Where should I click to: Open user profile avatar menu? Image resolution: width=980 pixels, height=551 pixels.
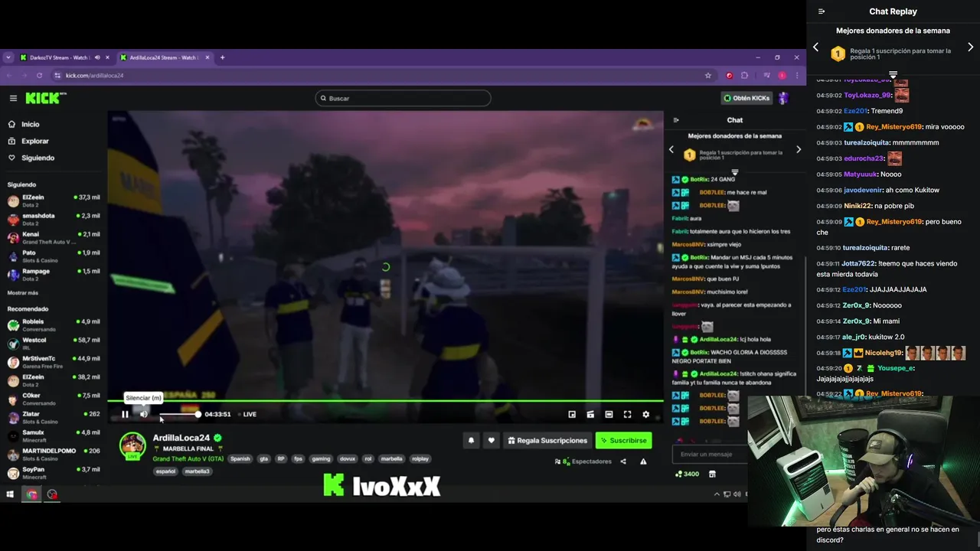coord(783,98)
